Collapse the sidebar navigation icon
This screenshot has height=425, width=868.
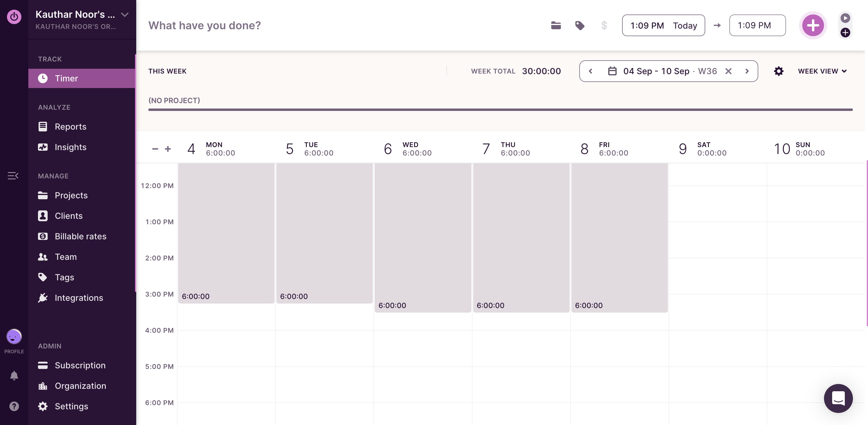tap(13, 176)
